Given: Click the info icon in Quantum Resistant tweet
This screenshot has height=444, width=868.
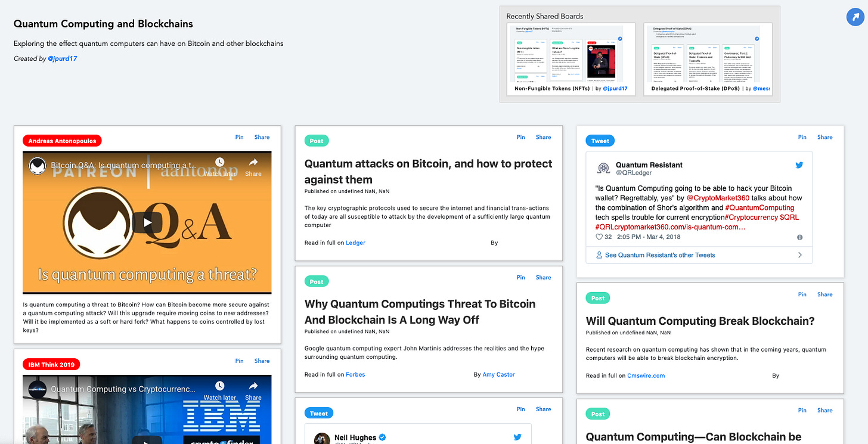Looking at the screenshot, I should click(799, 237).
